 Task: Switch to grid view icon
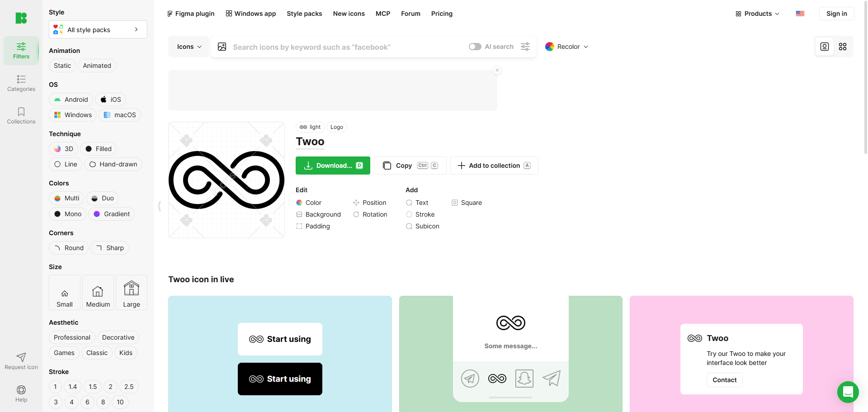843,47
